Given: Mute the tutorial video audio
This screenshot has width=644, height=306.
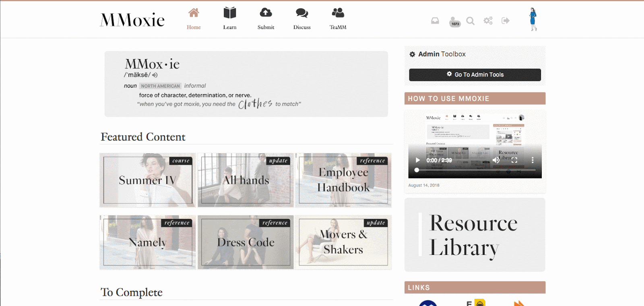Looking at the screenshot, I should [x=496, y=160].
